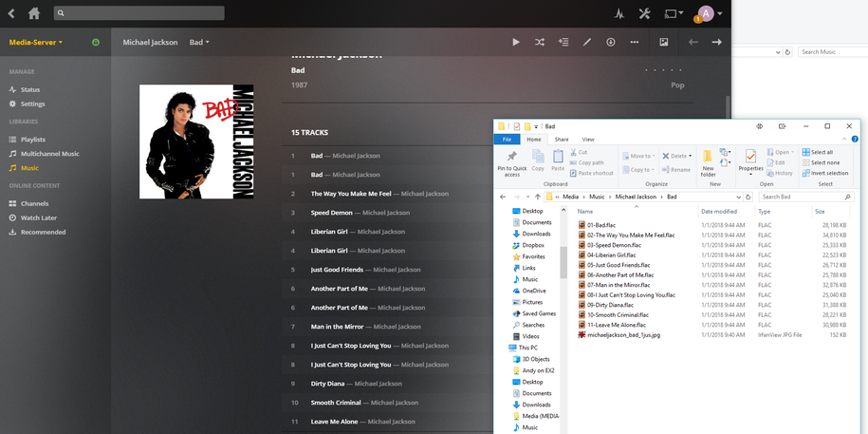Click the Search Bad input field
Screen dimensions: 868x434
806,197
